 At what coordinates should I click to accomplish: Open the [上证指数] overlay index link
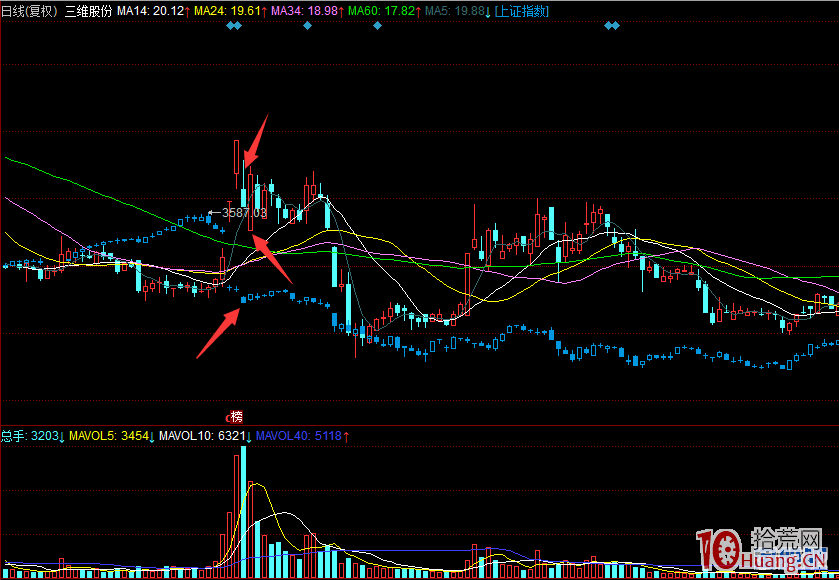point(522,11)
